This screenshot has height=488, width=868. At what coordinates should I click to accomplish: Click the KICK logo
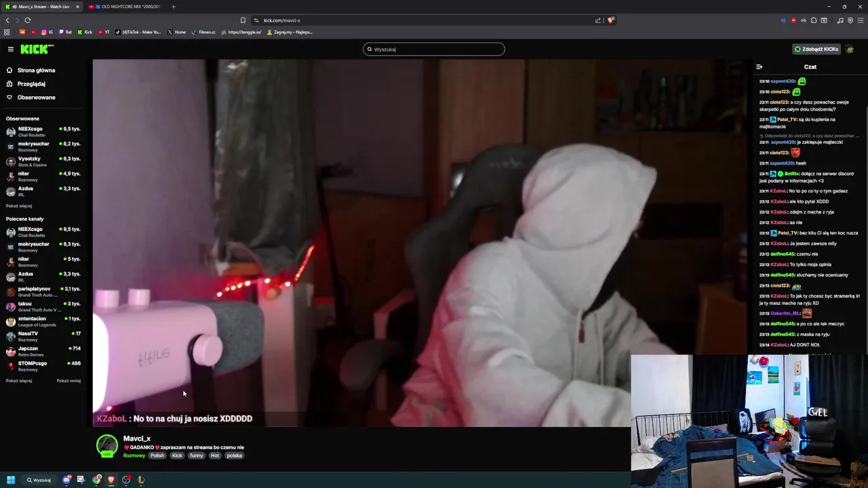pyautogui.click(x=37, y=49)
